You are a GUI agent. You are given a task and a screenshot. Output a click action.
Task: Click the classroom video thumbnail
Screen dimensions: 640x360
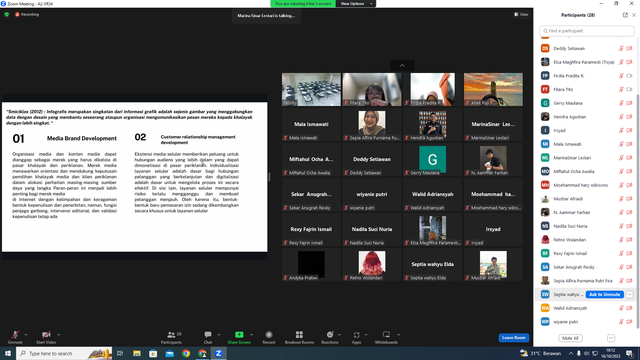311,89
